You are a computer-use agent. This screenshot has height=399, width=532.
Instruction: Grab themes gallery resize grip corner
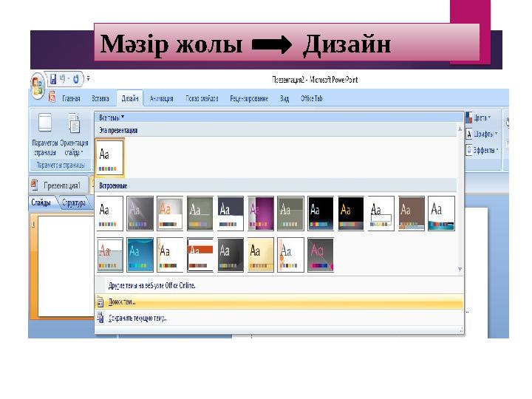461,330
